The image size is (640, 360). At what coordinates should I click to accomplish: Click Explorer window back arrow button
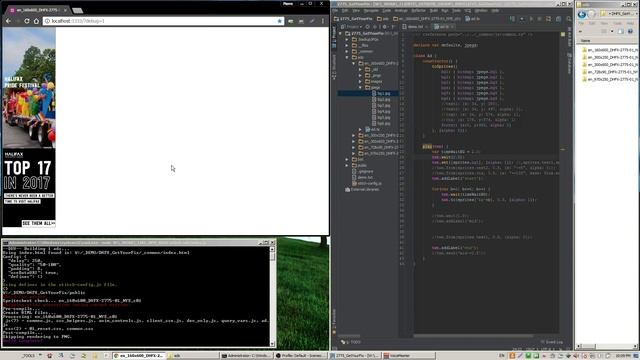pos(582,14)
